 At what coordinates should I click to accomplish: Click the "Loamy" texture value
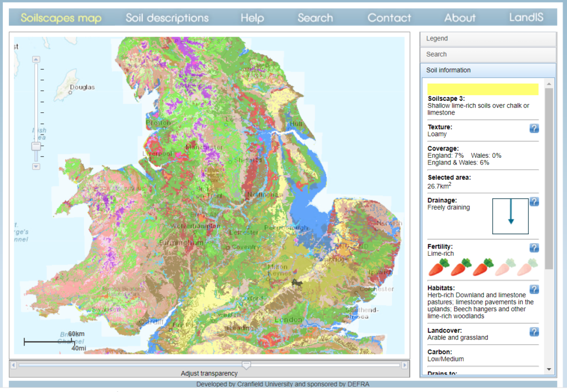[x=437, y=134]
